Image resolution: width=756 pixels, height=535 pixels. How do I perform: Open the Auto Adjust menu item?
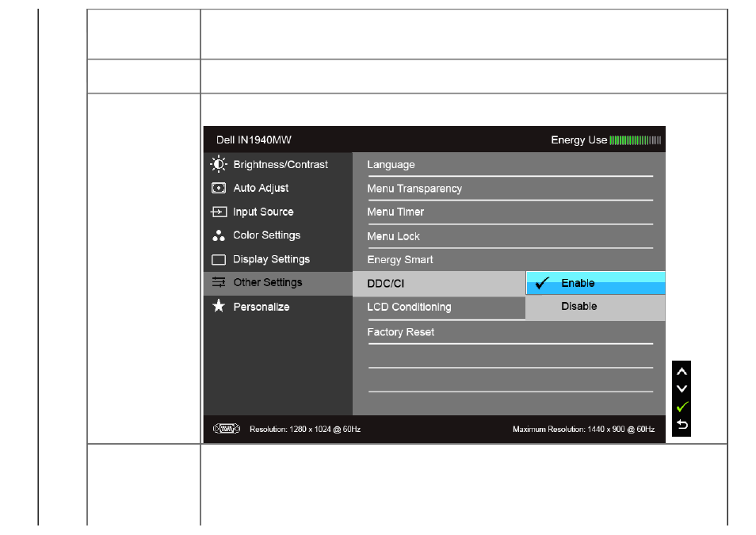coord(278,188)
